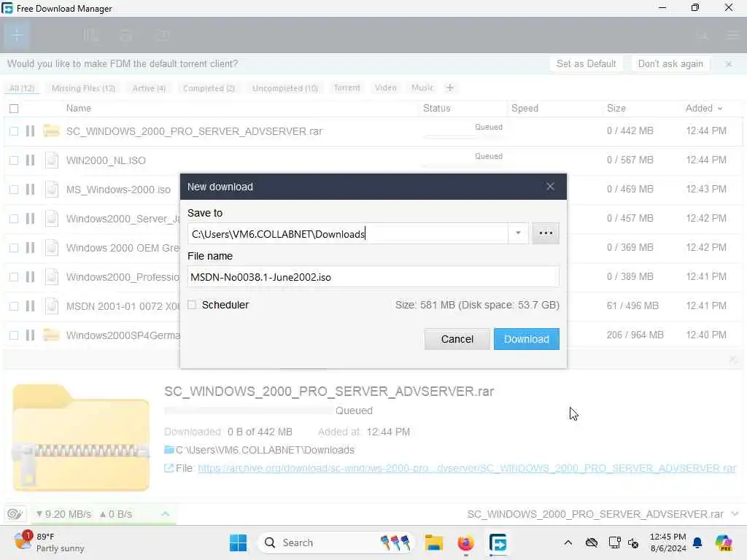Image resolution: width=747 pixels, height=560 pixels.
Task: Click the Cancel button
Action: pos(457,339)
